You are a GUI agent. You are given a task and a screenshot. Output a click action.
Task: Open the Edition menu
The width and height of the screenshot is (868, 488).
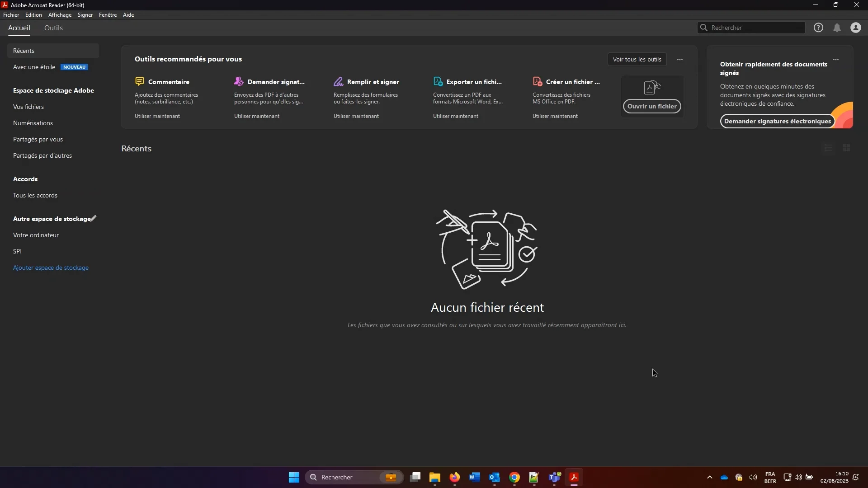coord(33,15)
